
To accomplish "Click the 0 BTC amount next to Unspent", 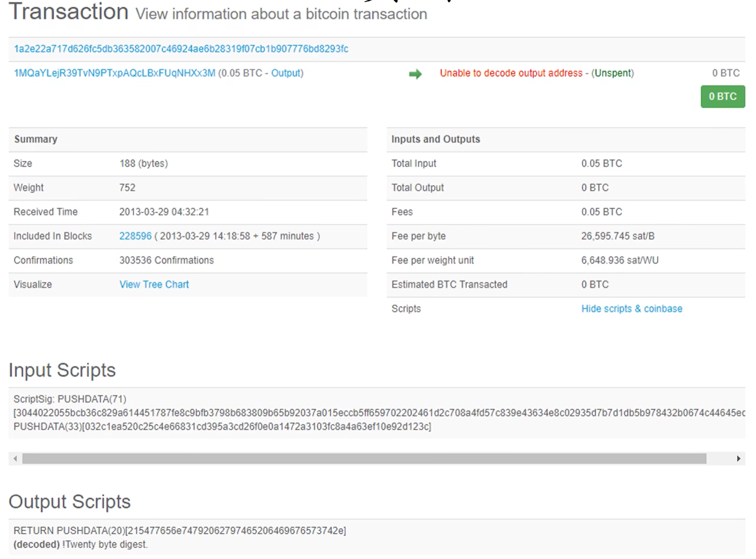I will pyautogui.click(x=726, y=73).
